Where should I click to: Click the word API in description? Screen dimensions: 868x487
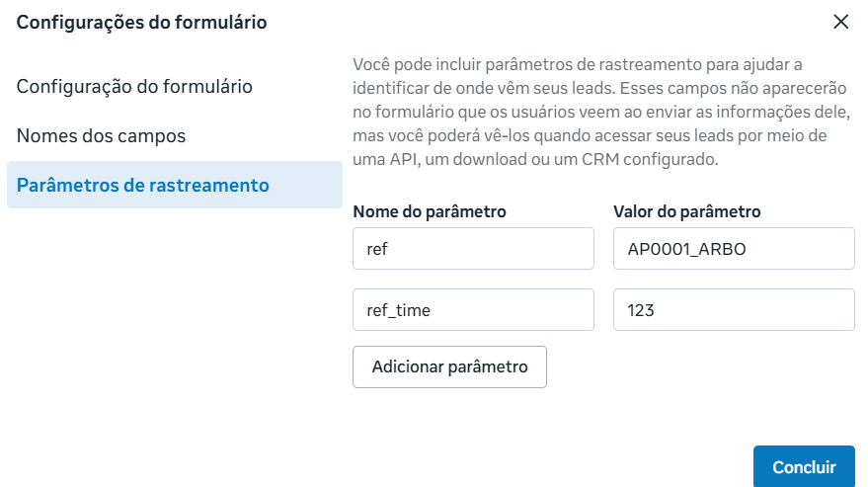pyautogui.click(x=403, y=160)
